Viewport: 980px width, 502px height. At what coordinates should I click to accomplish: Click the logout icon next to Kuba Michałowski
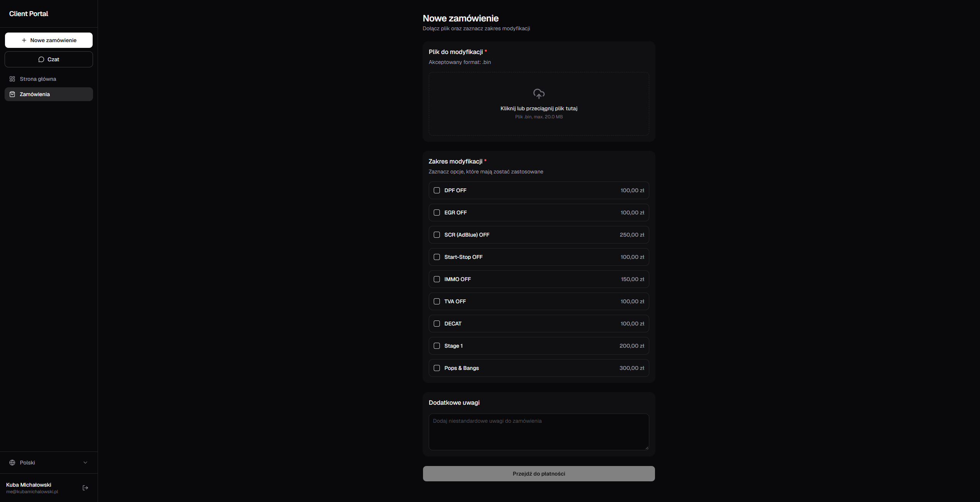tap(85, 488)
